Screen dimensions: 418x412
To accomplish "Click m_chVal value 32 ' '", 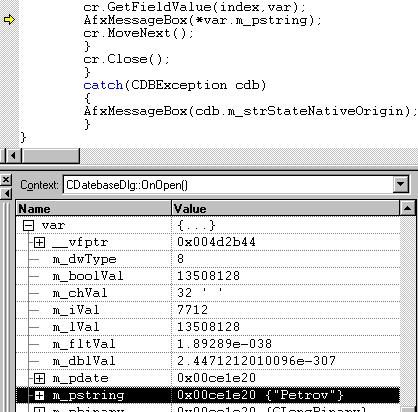I will coord(200,293).
